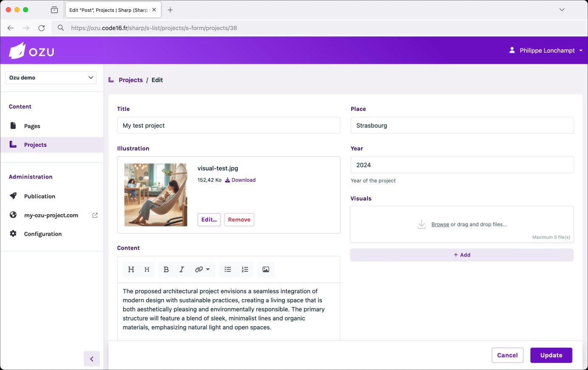The image size is (588, 370).
Task: Click the OZU logo in header
Action: (32, 51)
